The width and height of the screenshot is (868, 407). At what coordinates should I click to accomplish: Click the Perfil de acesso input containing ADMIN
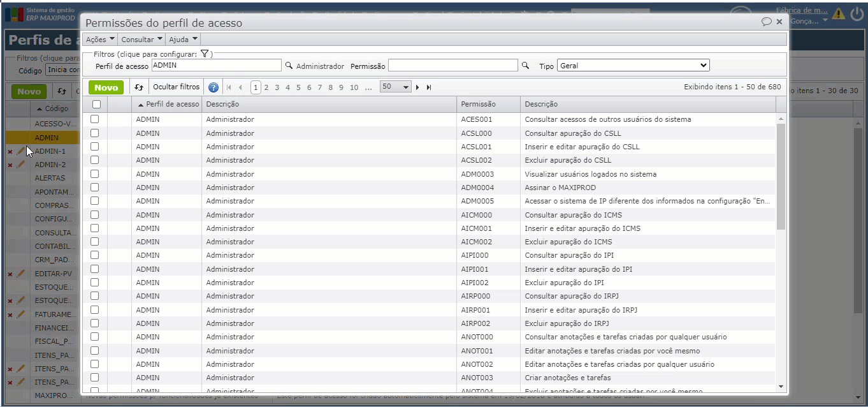tap(216, 65)
